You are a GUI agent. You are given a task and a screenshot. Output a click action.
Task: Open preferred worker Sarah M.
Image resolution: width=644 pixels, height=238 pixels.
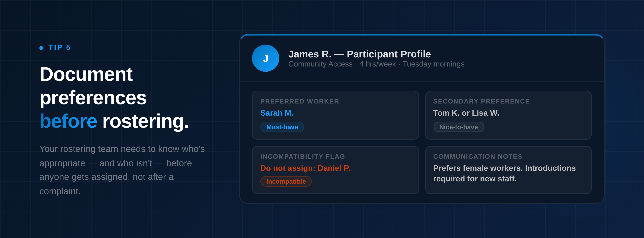coord(277,113)
